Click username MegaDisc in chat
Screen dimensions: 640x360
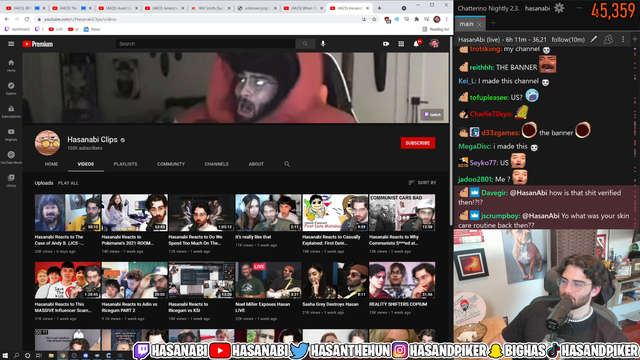(x=474, y=146)
